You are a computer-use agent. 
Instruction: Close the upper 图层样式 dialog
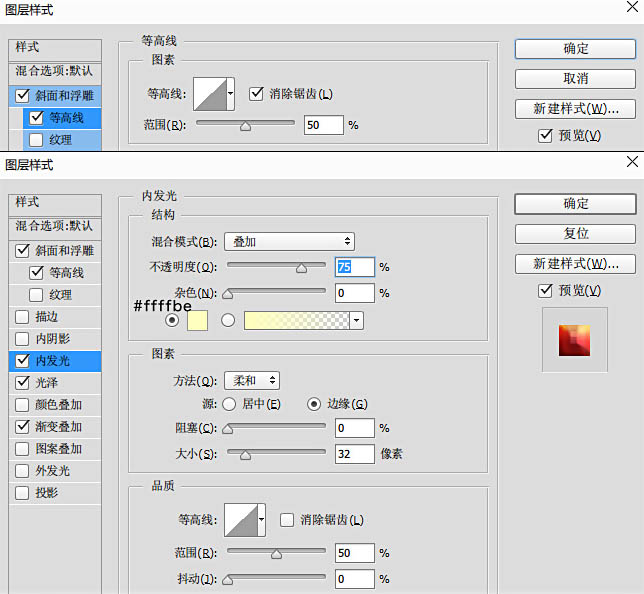point(632,7)
